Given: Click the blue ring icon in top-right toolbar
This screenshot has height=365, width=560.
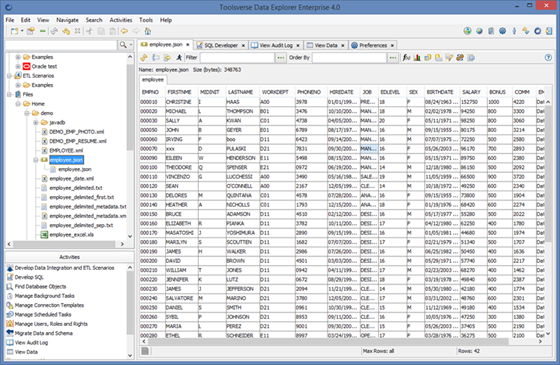Looking at the screenshot, I should [x=538, y=31].
